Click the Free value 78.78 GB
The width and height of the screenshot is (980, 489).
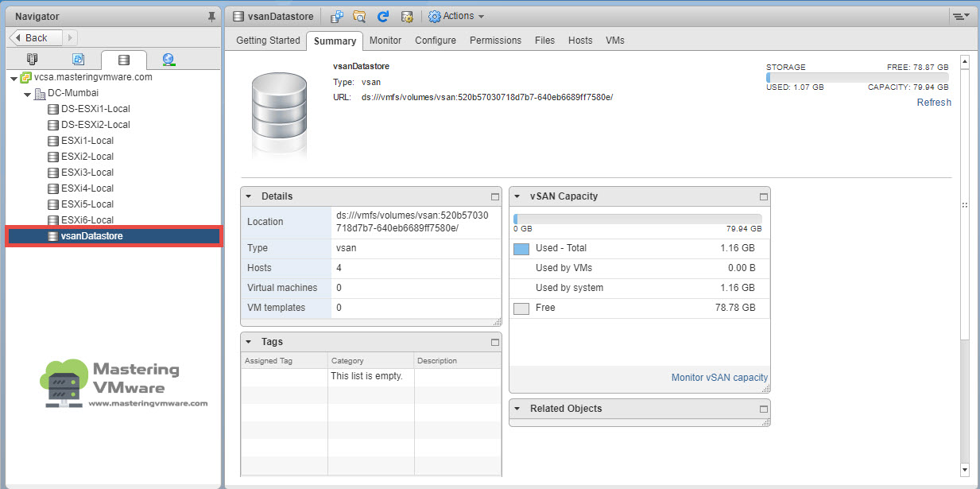coord(736,308)
